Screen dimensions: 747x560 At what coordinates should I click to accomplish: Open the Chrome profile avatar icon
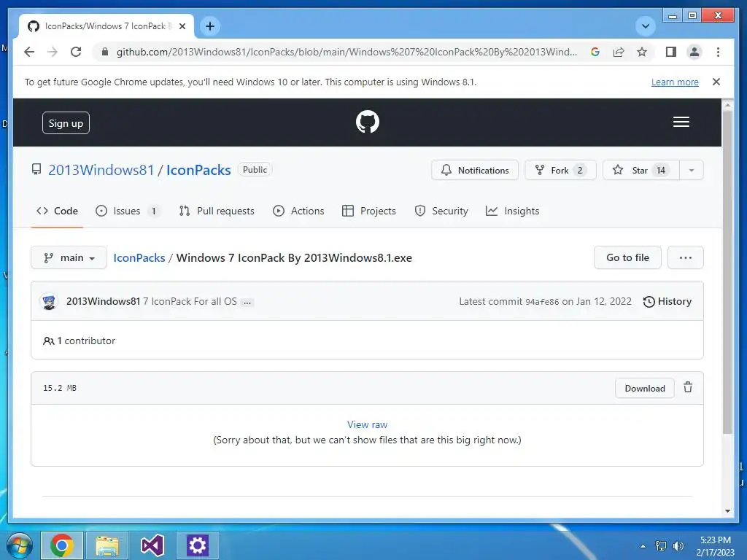tap(694, 52)
